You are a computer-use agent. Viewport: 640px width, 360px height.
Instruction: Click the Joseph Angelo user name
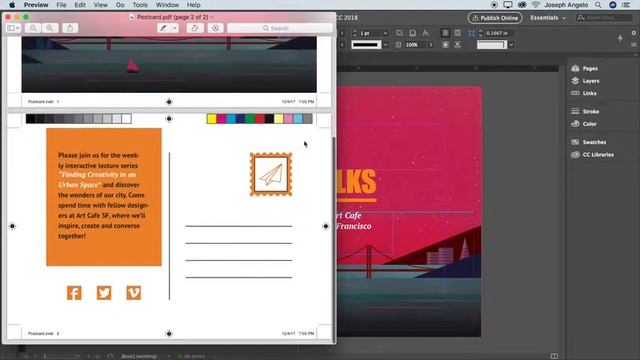(x=566, y=5)
